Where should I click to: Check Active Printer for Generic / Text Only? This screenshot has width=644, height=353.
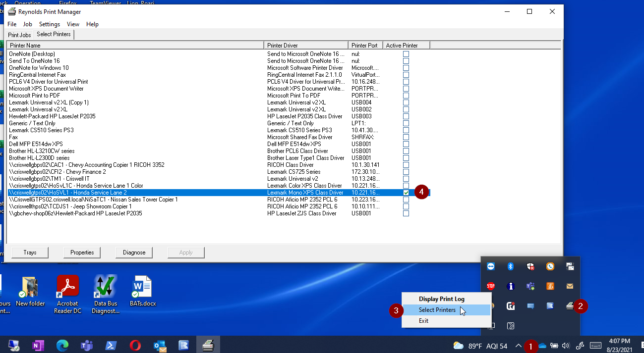(x=406, y=123)
